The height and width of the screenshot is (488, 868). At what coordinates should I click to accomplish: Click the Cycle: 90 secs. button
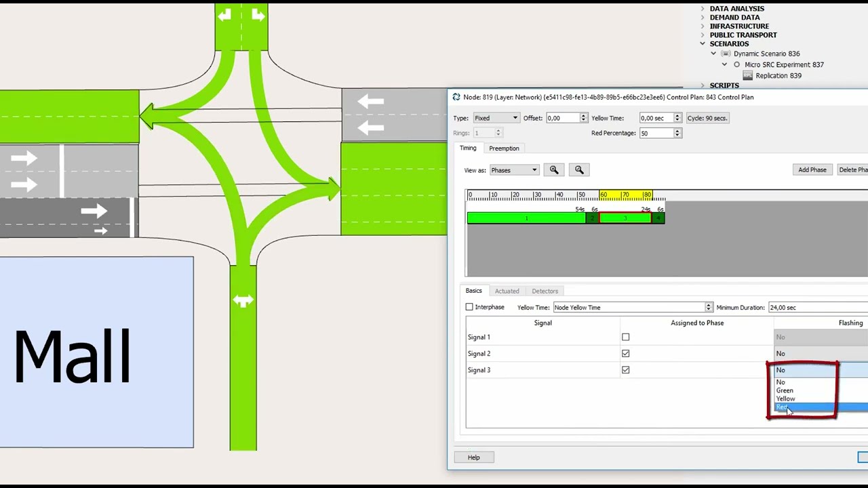[x=707, y=118]
